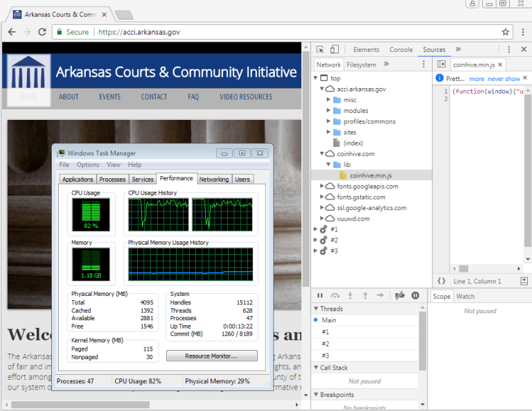This screenshot has height=411, width=532.
Task: Switch to the Processes tab in Task Manager
Action: tap(112, 179)
